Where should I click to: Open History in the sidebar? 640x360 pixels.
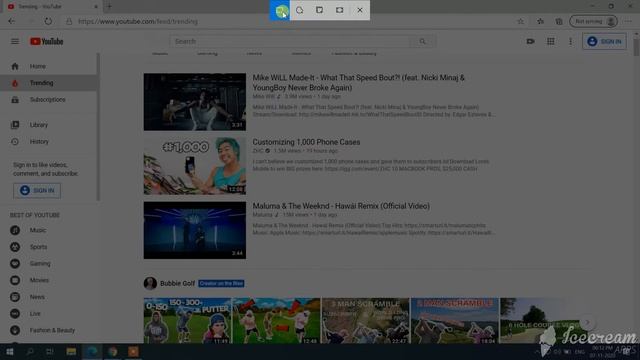[48, 142]
